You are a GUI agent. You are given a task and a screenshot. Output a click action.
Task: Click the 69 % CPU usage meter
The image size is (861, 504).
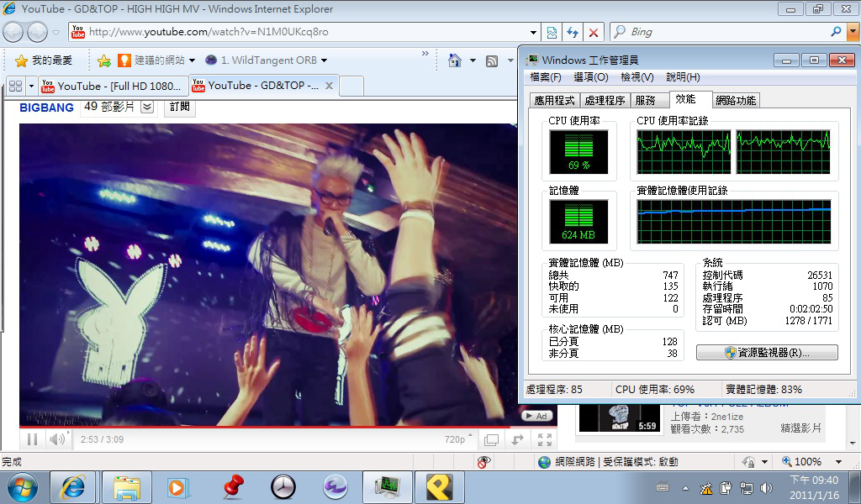point(578,152)
